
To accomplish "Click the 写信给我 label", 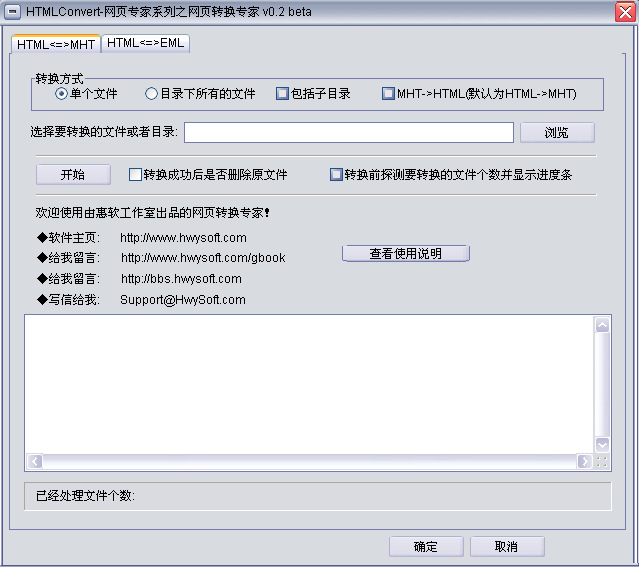I will [x=68, y=300].
